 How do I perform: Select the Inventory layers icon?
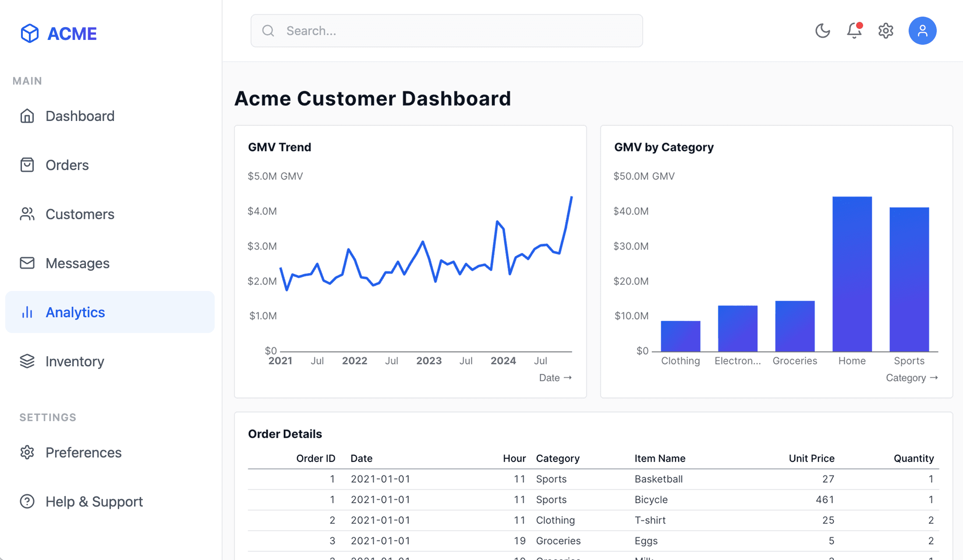27,361
